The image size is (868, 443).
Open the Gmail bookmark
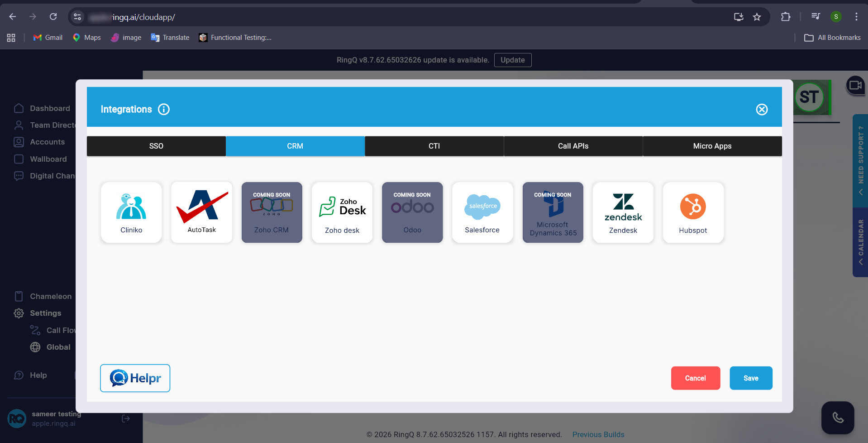tap(48, 38)
